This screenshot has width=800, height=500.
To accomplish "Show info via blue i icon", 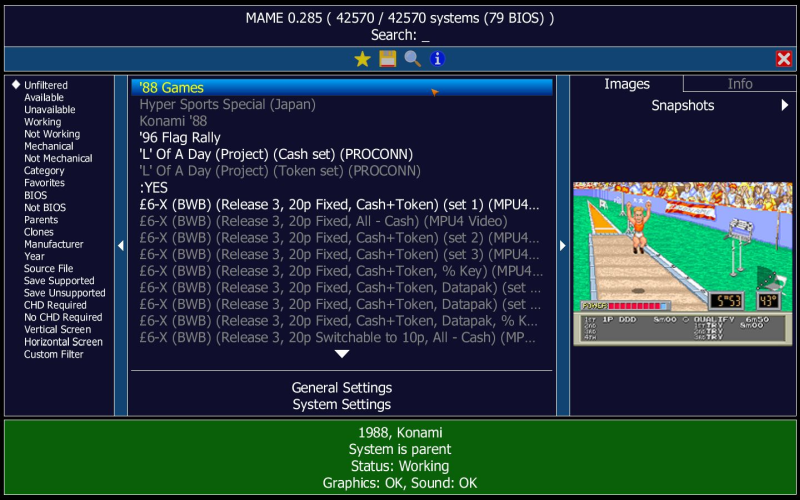I will pos(437,59).
